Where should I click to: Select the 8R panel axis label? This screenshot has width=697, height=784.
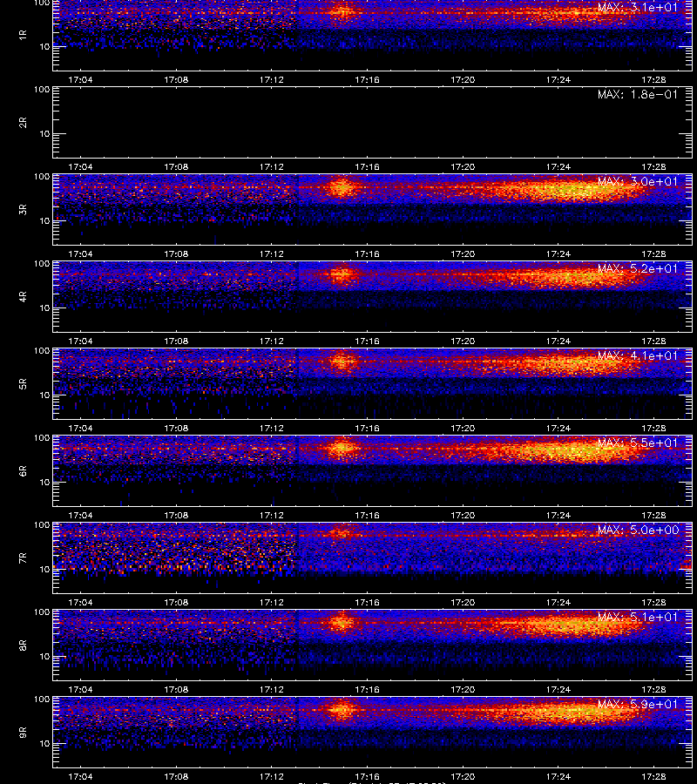pos(23,645)
